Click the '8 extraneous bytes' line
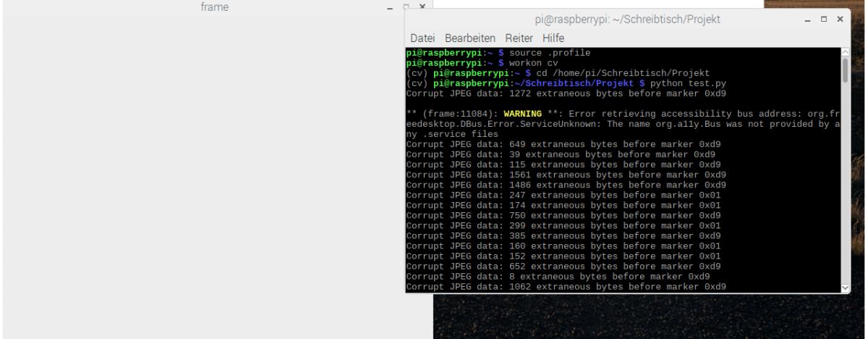Viewport: 868px width, 339px height. pyautogui.click(x=558, y=276)
